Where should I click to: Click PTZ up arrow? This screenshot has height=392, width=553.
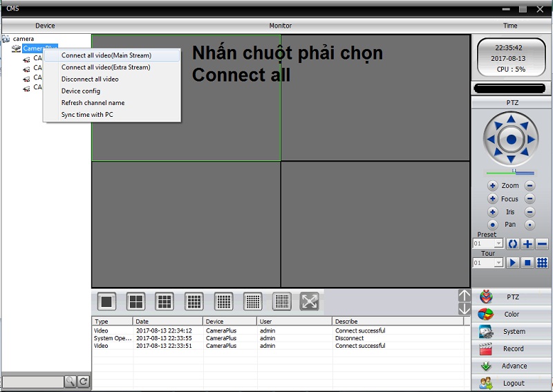pyautogui.click(x=511, y=119)
